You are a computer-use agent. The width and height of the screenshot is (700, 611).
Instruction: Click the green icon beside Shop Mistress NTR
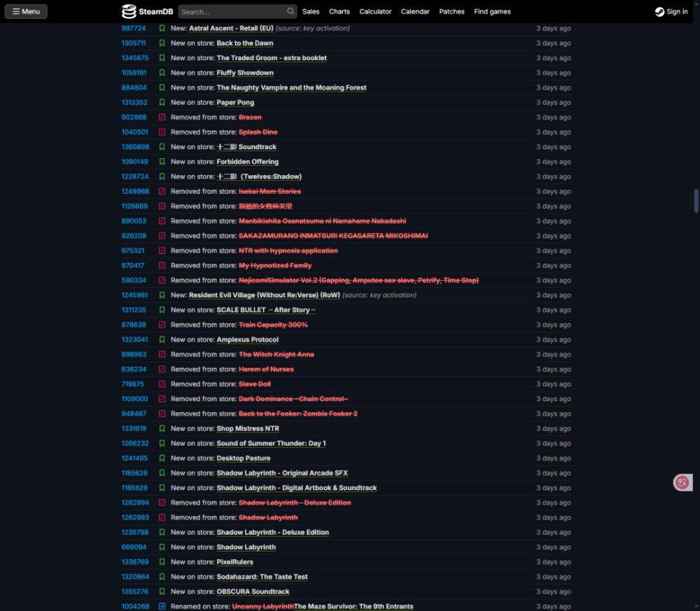[x=162, y=428]
